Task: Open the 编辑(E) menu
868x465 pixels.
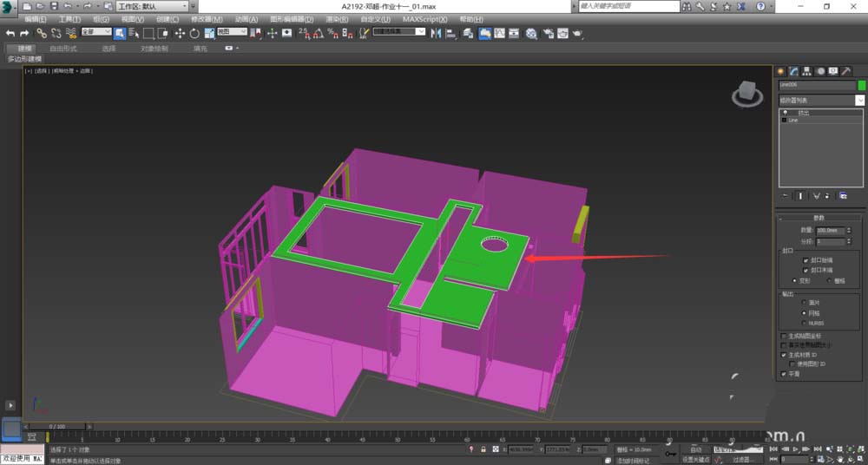Action: 35,19
